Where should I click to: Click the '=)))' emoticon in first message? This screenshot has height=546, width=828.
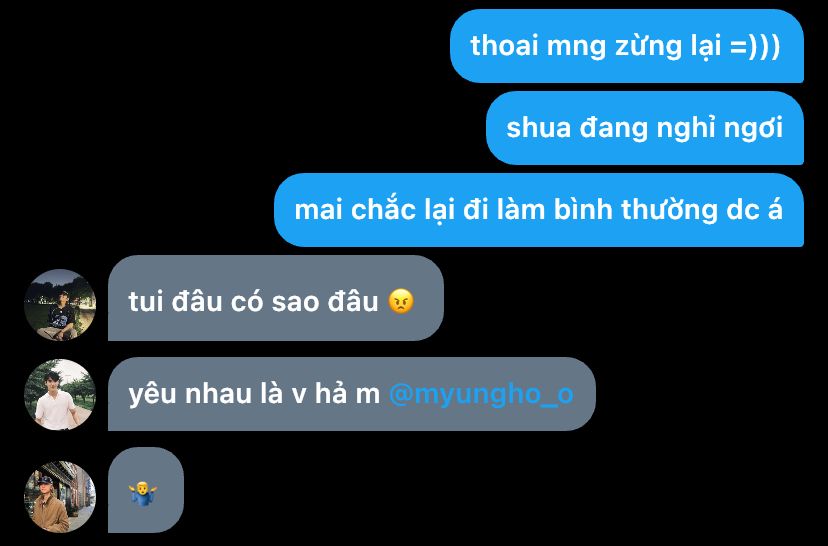click(x=755, y=46)
